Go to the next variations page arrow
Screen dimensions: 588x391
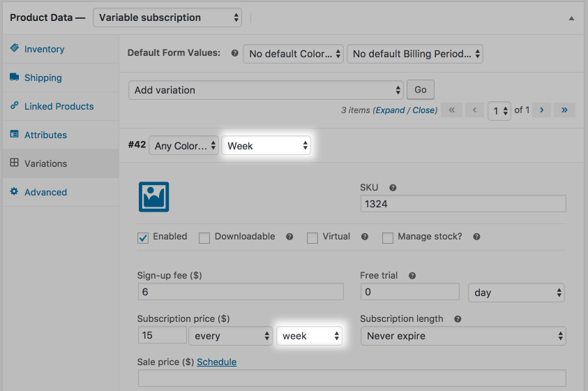(x=541, y=110)
